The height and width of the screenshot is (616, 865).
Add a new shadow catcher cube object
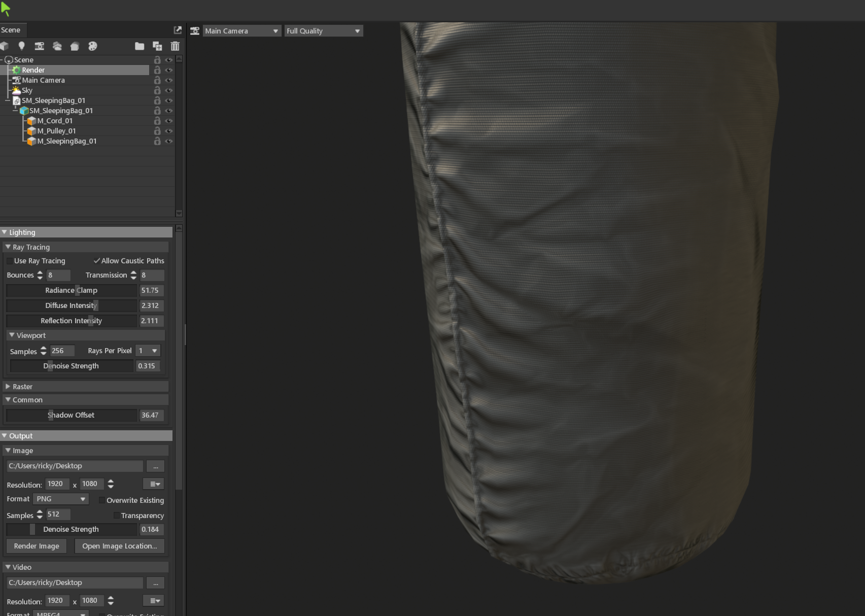(5, 46)
